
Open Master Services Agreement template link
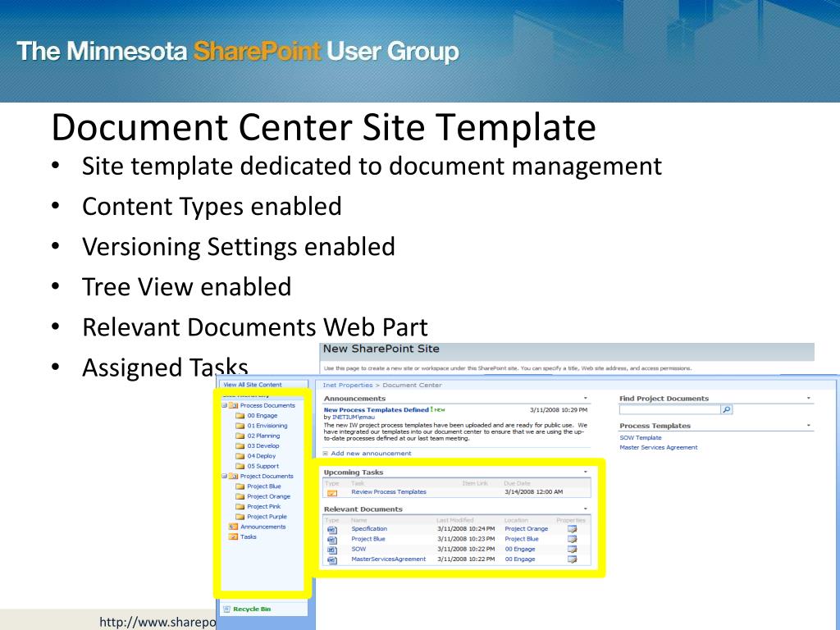[659, 447]
